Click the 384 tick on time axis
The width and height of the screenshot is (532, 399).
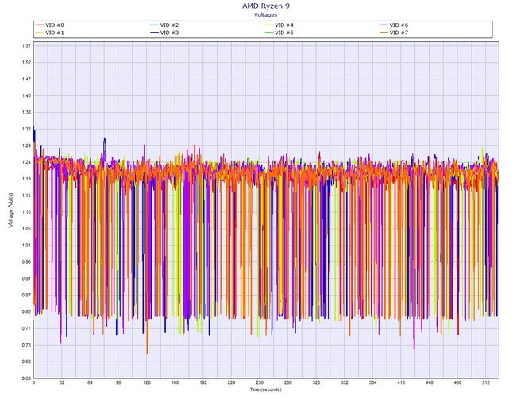point(372,382)
